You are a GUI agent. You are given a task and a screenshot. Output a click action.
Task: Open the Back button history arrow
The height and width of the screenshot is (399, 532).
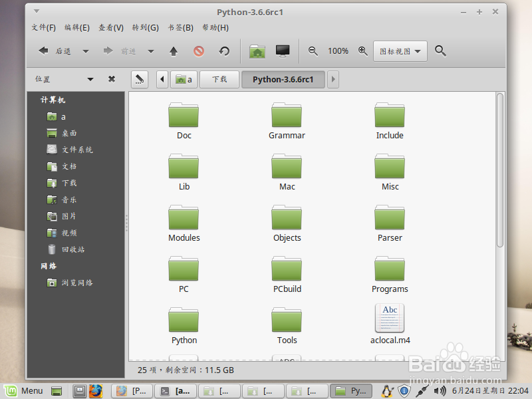[x=84, y=51]
